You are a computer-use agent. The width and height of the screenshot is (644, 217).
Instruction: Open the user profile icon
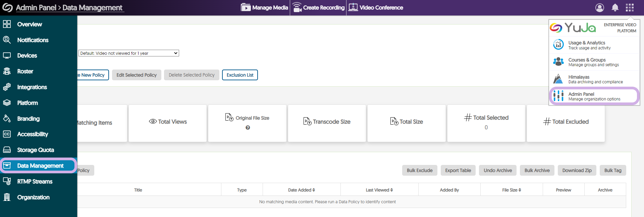600,7
